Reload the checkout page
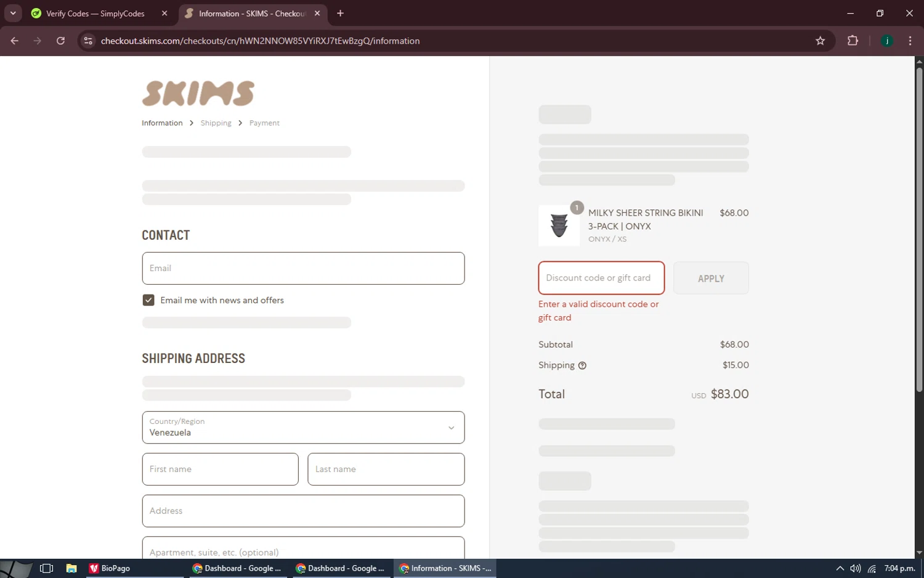This screenshot has width=924, height=578. pyautogui.click(x=60, y=41)
